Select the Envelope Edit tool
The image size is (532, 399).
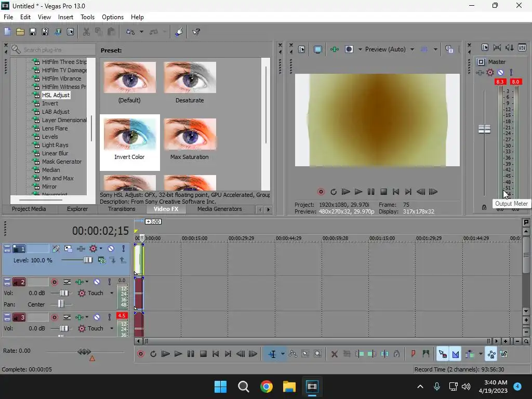point(293,354)
